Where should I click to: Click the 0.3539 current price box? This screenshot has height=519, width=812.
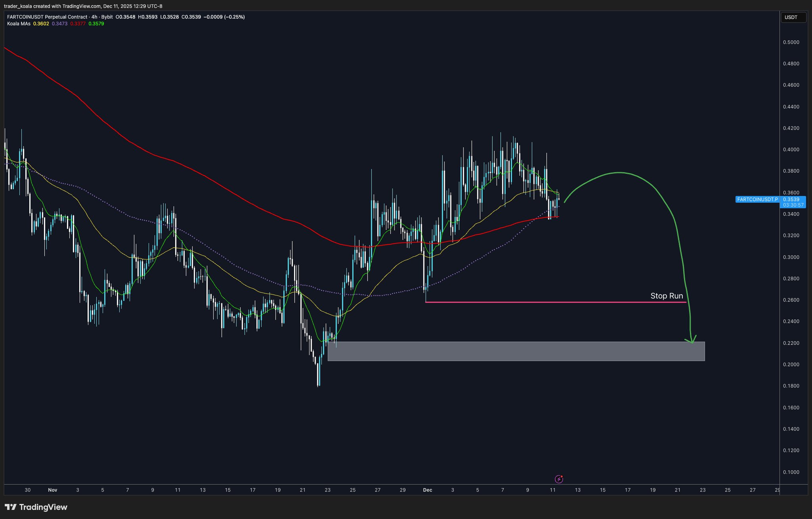click(x=791, y=199)
